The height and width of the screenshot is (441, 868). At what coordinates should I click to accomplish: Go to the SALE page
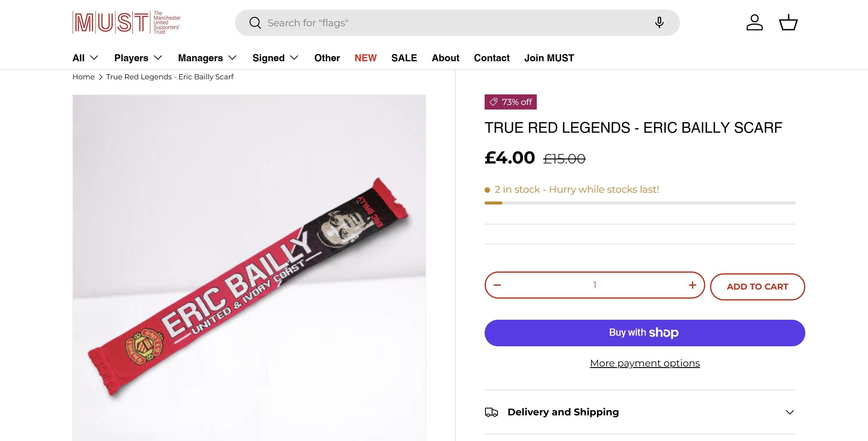coord(404,58)
